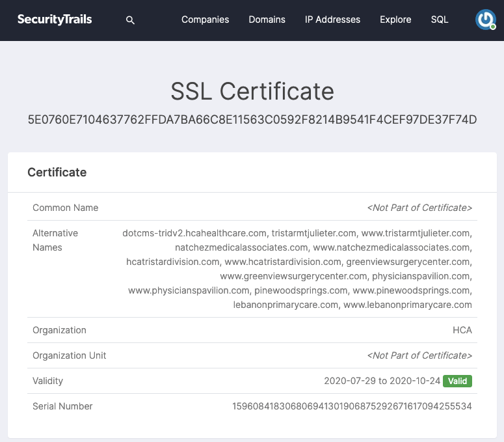Open physicianspavilion.com without www link
Screen dimensions: 504x442
pyautogui.click(x=421, y=276)
